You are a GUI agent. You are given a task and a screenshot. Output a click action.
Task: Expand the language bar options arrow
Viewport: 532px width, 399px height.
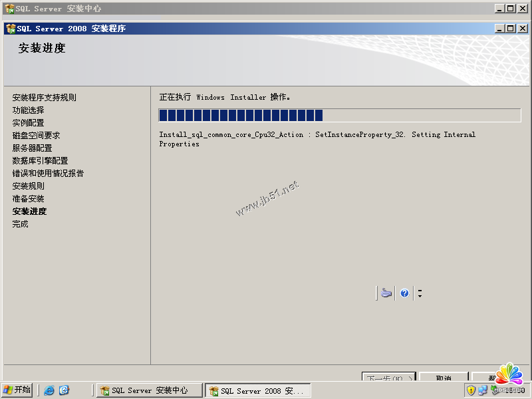click(x=420, y=293)
